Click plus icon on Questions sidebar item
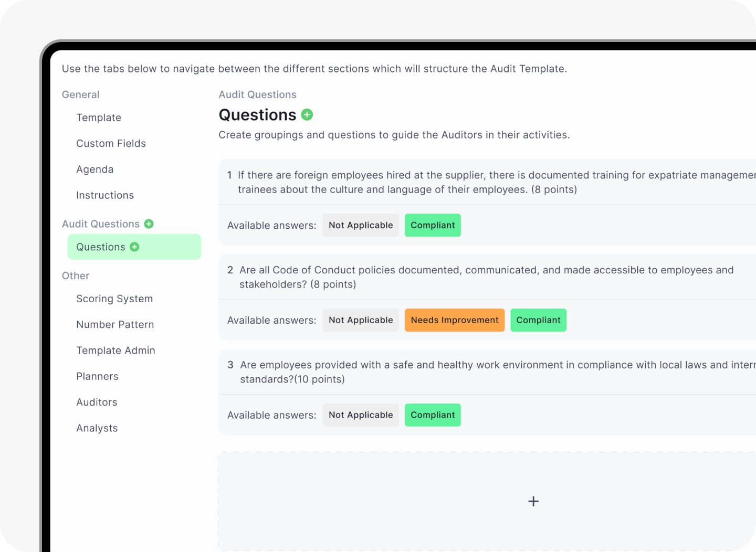Viewport: 756px width, 552px height. (x=134, y=247)
